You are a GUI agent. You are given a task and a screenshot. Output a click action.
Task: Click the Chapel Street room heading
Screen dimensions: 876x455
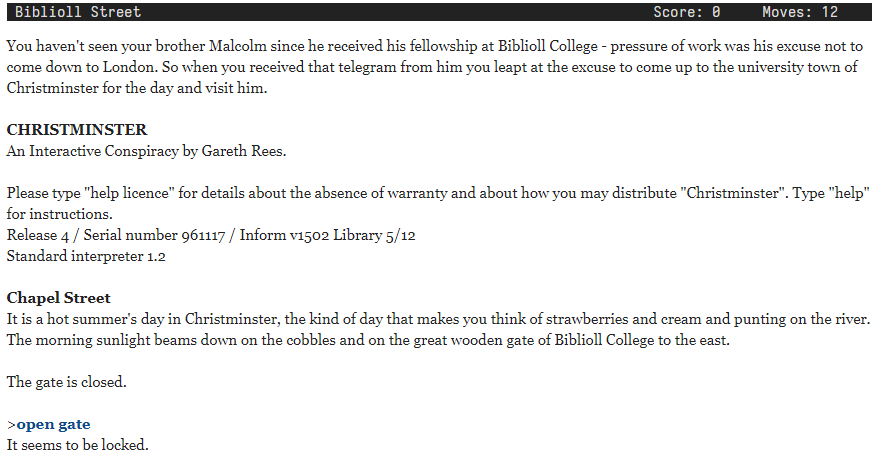(59, 298)
